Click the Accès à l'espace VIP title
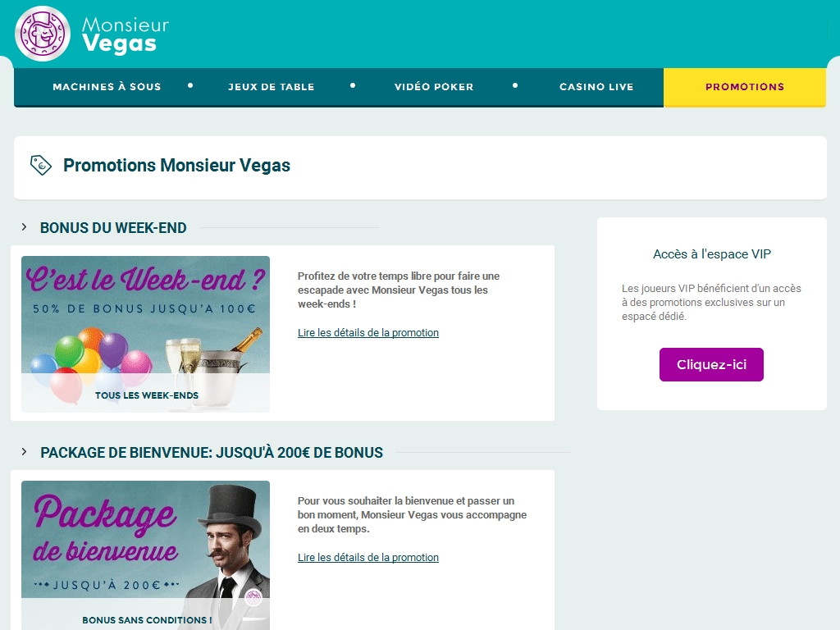Image resolution: width=840 pixels, height=630 pixels. [712, 254]
